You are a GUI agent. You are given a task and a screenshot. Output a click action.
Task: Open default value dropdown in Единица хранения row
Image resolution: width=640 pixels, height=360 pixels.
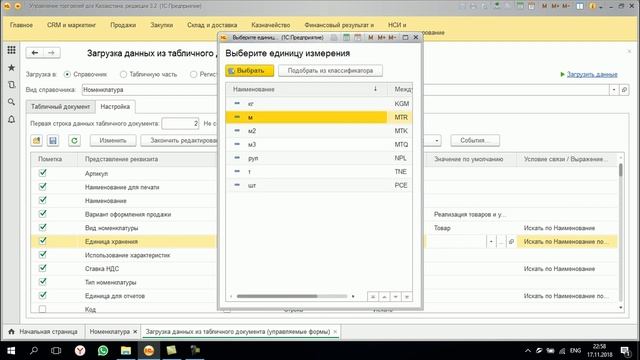(x=491, y=242)
